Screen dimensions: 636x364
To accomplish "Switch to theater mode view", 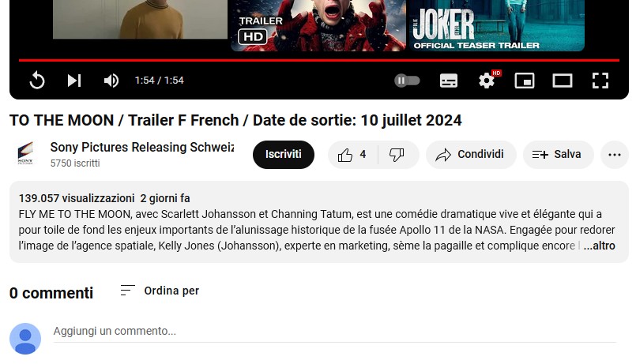I will (x=563, y=81).
